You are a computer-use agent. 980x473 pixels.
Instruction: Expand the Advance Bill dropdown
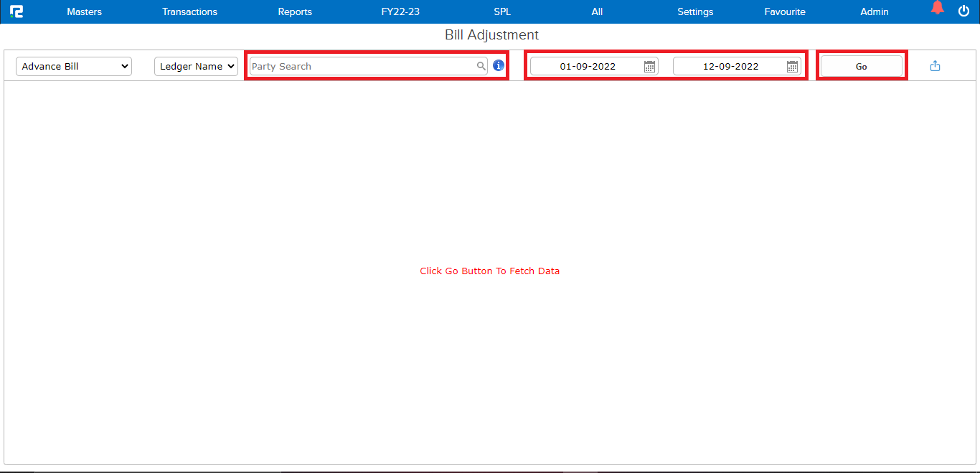[x=74, y=66]
